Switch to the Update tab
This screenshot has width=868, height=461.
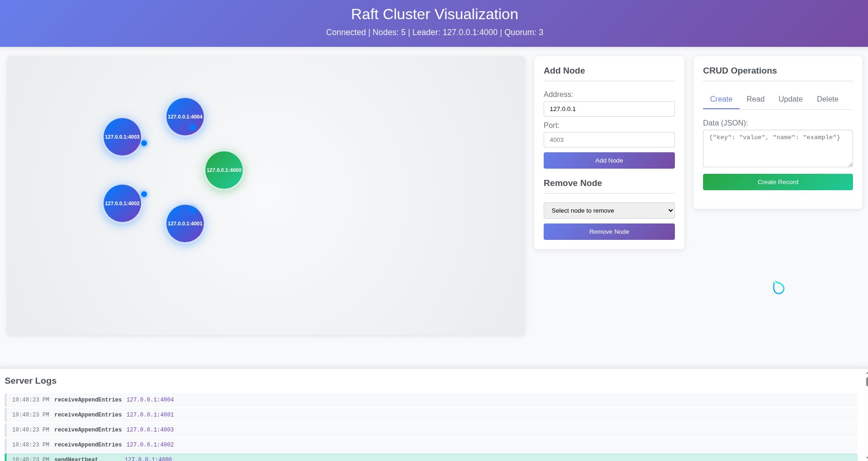pos(790,99)
